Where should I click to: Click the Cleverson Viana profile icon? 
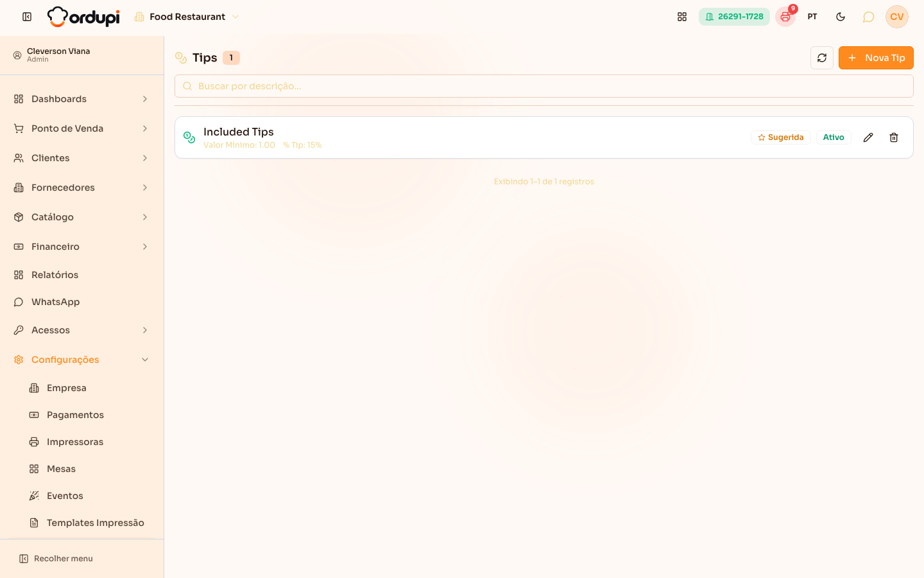(x=17, y=55)
